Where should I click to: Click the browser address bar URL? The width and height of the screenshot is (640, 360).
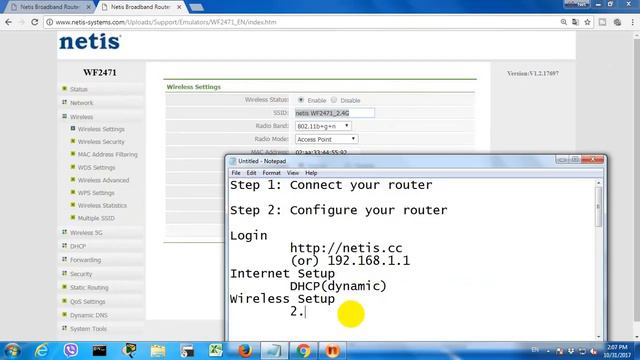tap(166, 22)
